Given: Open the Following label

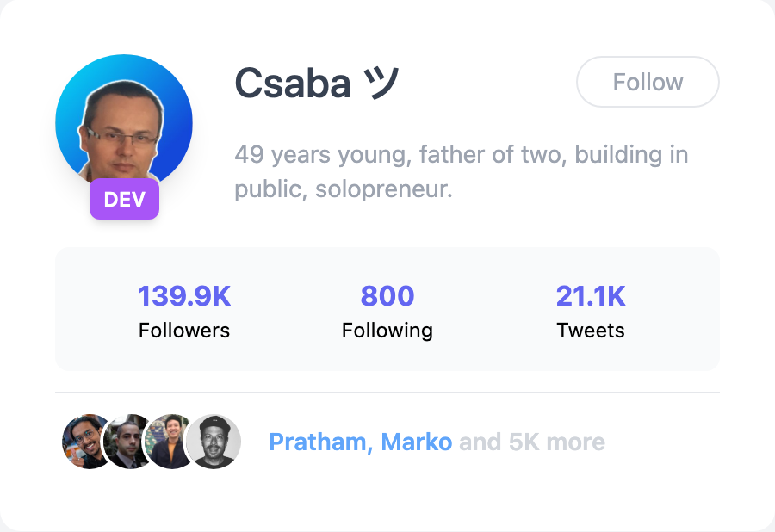Looking at the screenshot, I should [387, 331].
